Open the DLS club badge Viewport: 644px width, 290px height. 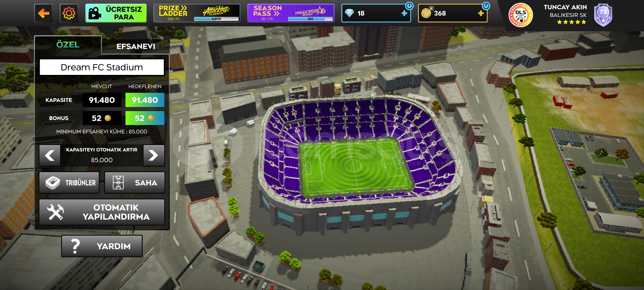(521, 15)
